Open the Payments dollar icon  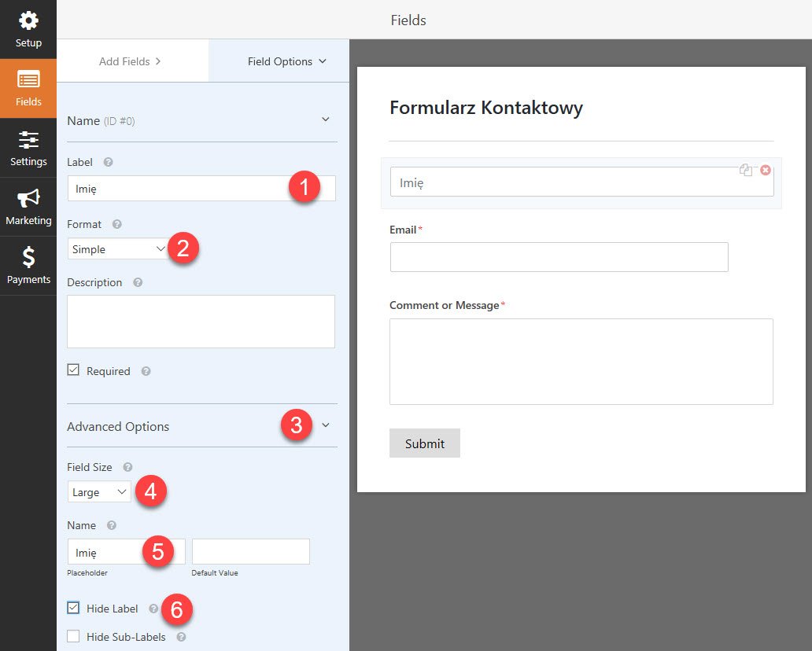28,256
